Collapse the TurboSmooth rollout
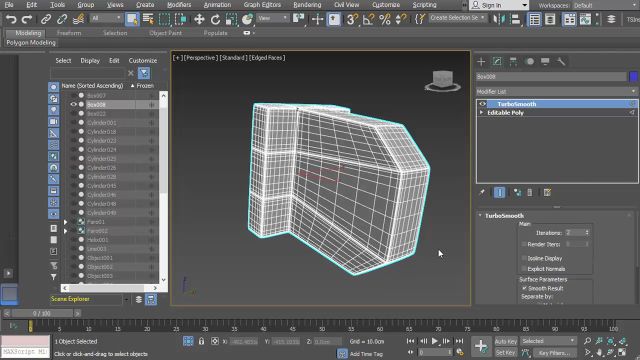 480,216
